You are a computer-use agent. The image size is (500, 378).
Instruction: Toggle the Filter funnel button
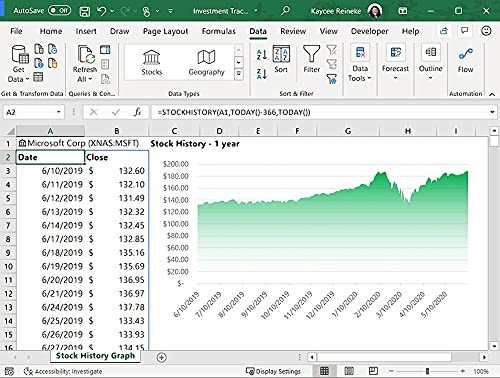pyautogui.click(x=311, y=59)
